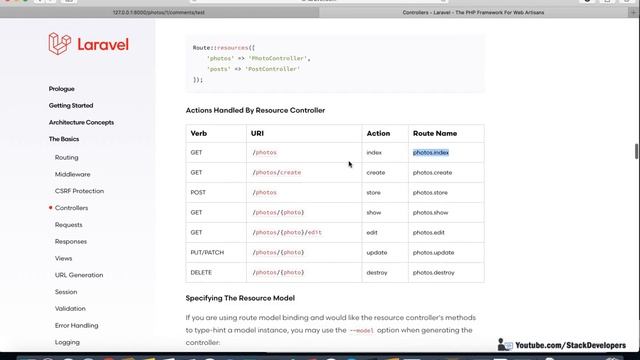
Task: Open the Middleware docs page
Action: [x=73, y=174]
